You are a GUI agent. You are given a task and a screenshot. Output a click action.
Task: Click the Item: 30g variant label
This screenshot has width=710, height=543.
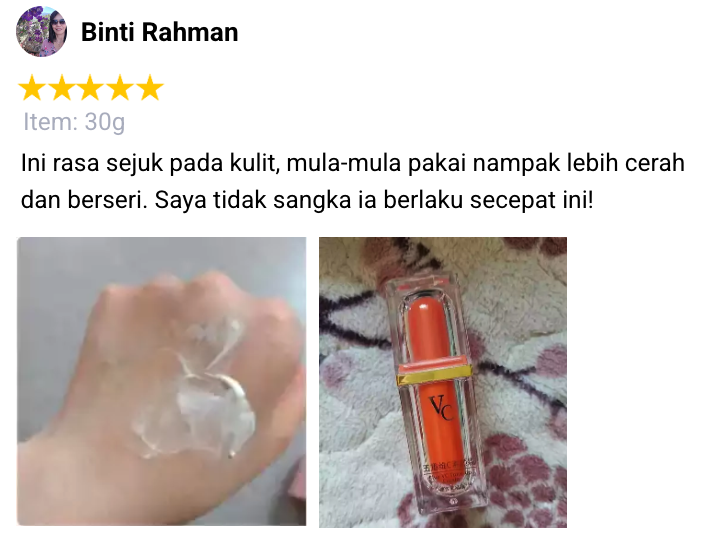[74, 122]
